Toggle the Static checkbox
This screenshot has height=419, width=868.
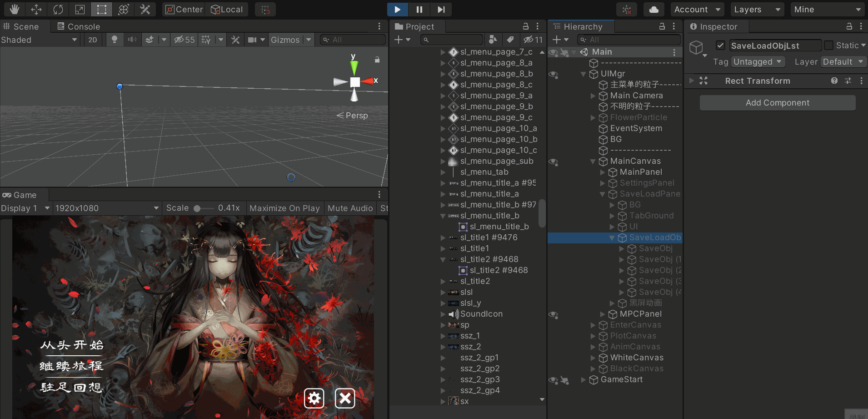(828, 45)
